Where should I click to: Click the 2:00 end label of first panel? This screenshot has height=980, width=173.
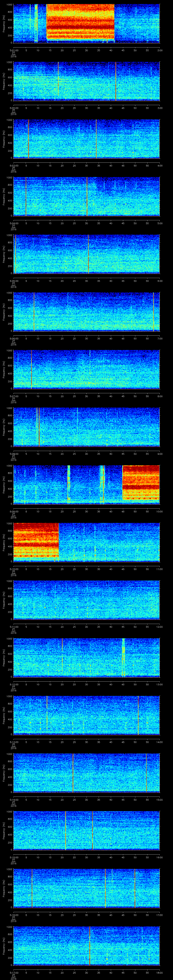(x=160, y=50)
